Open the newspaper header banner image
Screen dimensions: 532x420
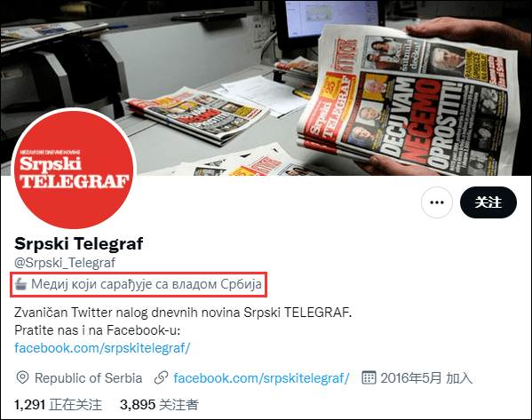[266, 88]
